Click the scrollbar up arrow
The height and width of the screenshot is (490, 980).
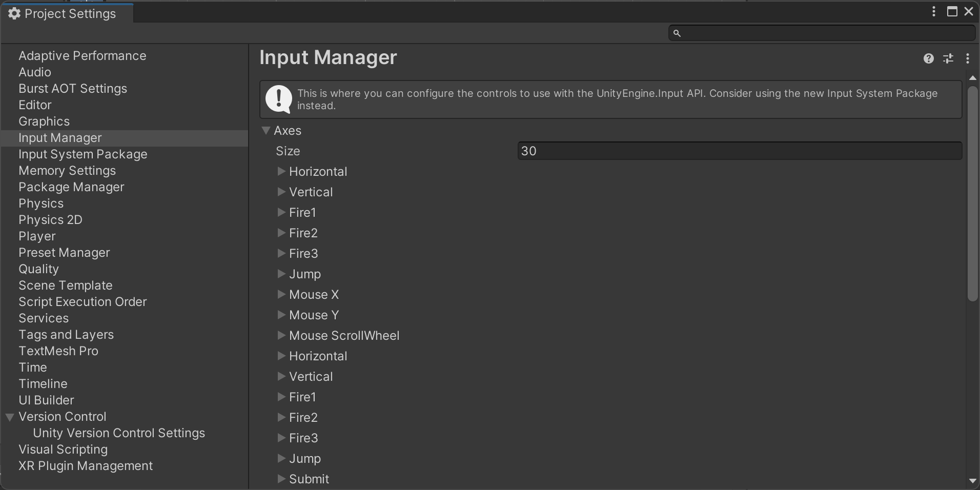point(972,78)
